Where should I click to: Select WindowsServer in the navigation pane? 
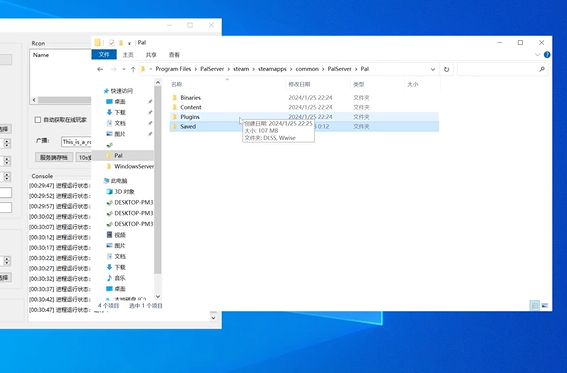pyautogui.click(x=134, y=166)
